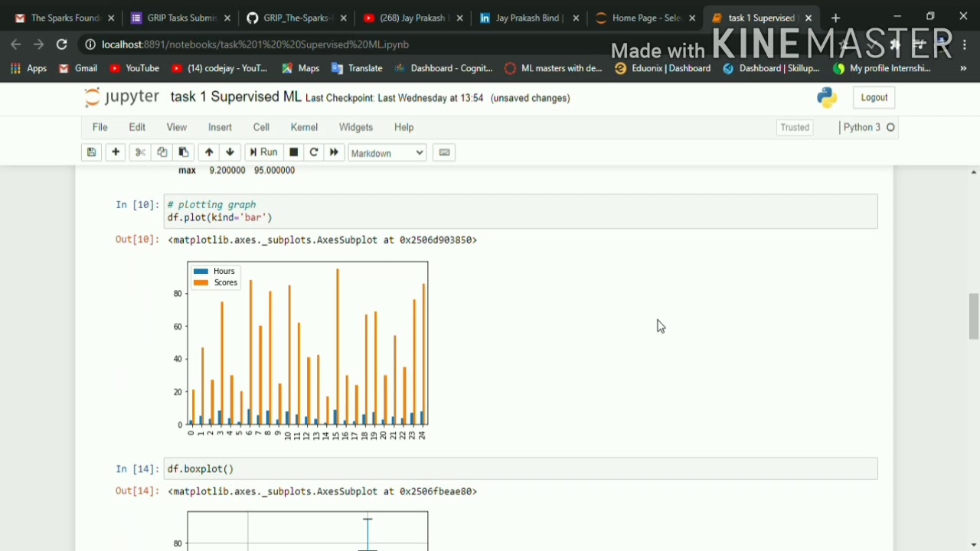Open a new browser tab with plus
Image resolution: width=980 pixels, height=551 pixels.
[836, 18]
